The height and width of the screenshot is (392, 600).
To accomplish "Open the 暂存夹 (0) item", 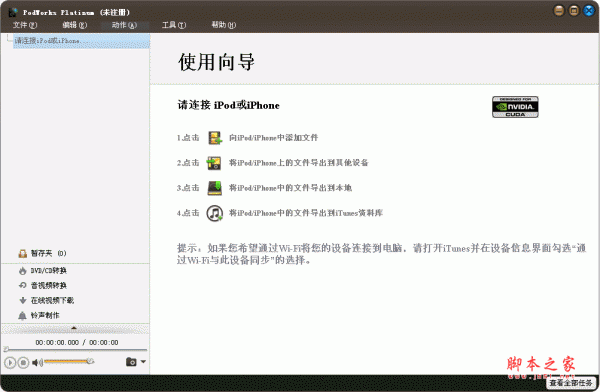I will pos(48,253).
